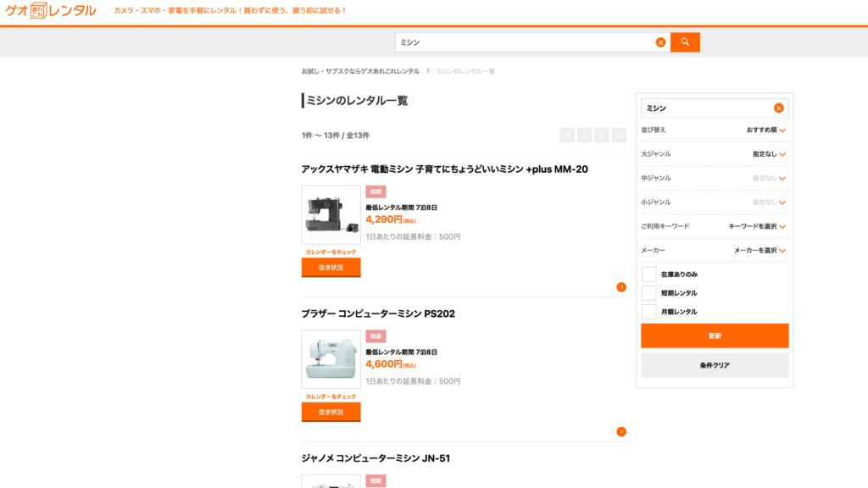Viewport: 868px width, 488px height.
Task: Go to the previous results page
Action: 584,135
